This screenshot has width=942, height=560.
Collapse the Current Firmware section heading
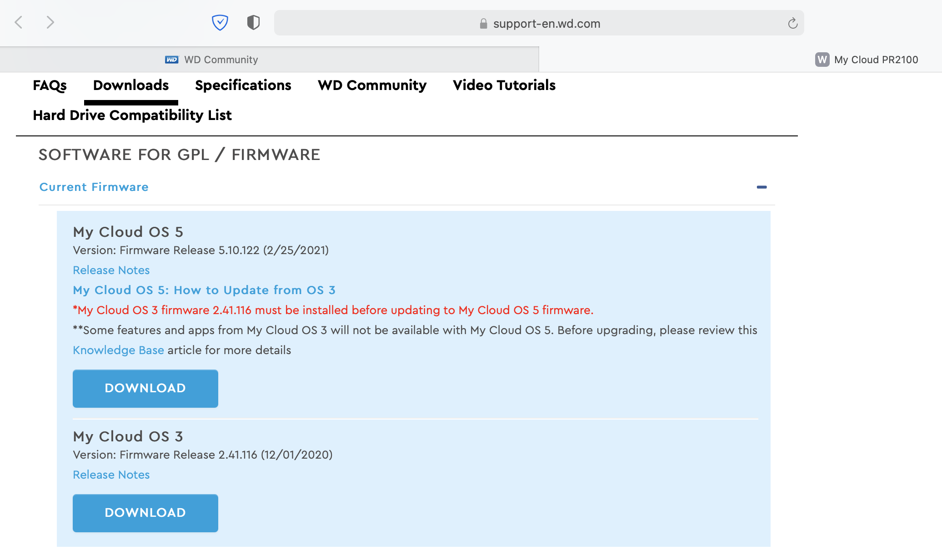[94, 187]
